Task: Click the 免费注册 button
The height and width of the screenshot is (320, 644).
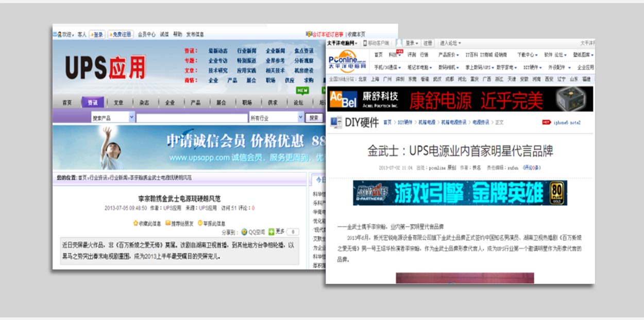Action: point(121,35)
